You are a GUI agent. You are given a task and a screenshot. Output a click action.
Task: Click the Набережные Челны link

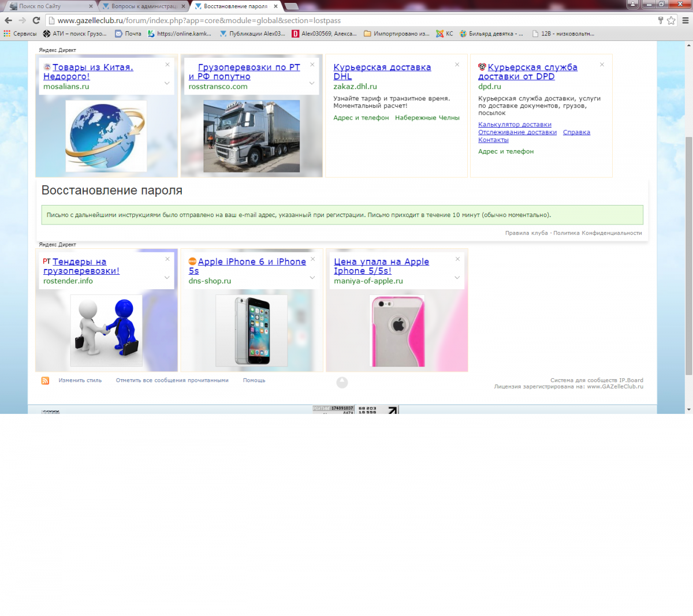point(427,118)
